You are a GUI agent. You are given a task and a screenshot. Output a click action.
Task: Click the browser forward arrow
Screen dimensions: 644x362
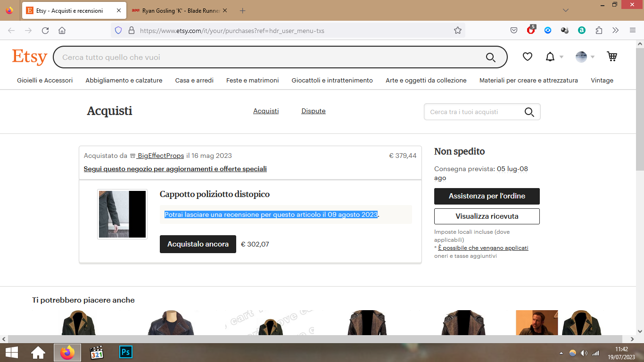pyautogui.click(x=28, y=31)
